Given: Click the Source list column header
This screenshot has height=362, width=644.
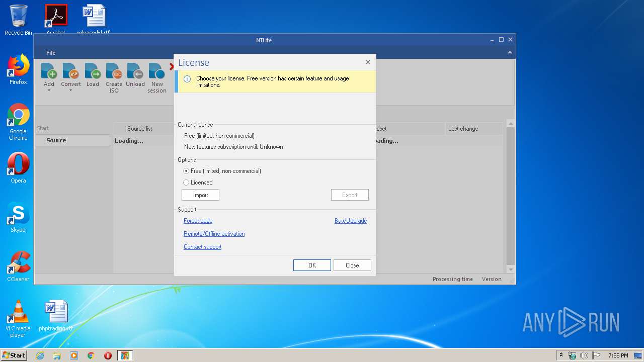Looking at the screenshot, I should coord(140,129).
